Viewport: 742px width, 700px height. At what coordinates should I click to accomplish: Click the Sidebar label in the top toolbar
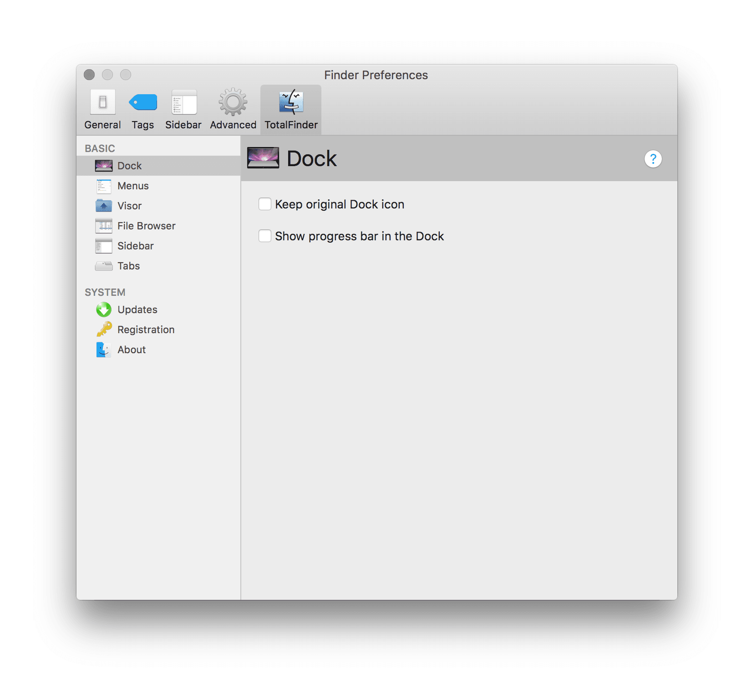(x=183, y=125)
